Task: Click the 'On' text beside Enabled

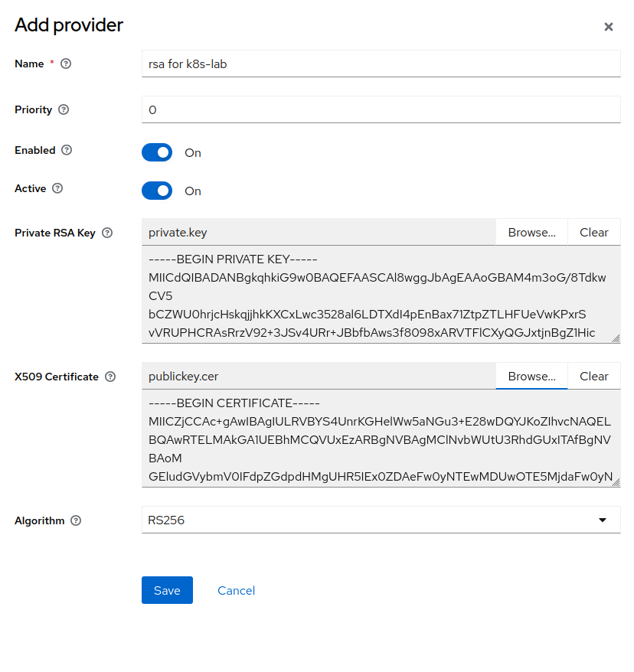Action: click(193, 153)
